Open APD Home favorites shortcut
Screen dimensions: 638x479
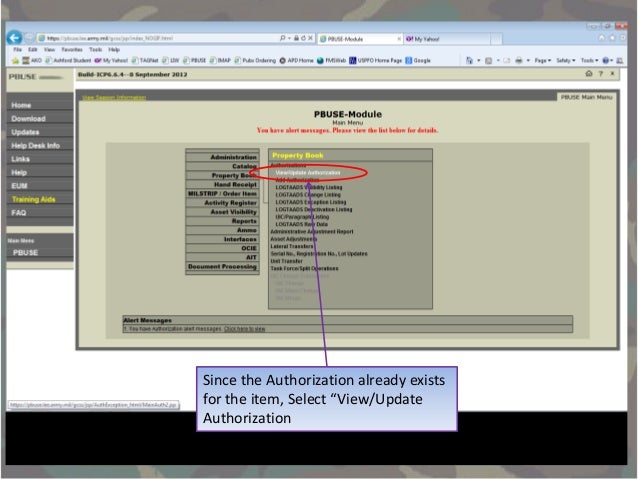tap(296, 61)
